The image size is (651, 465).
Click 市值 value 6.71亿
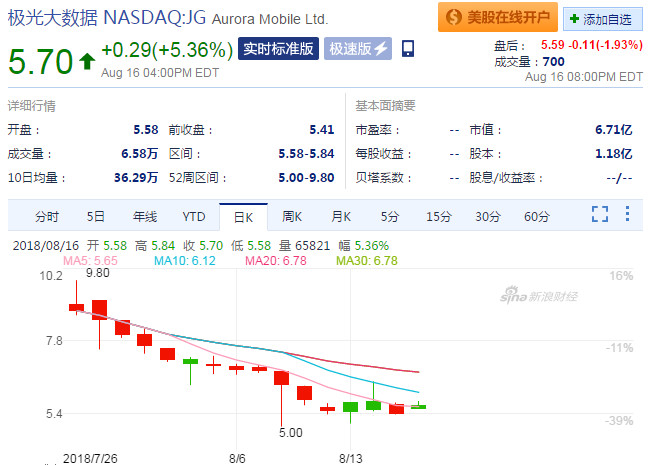(x=614, y=130)
